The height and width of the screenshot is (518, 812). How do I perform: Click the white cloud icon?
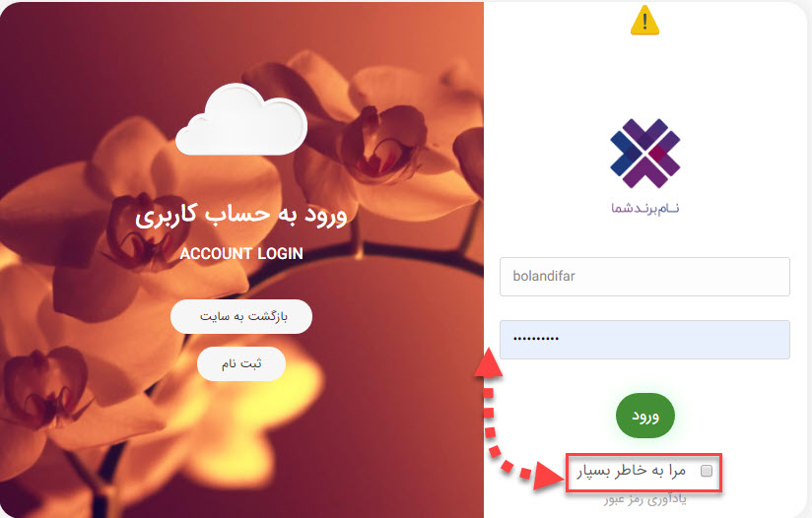click(241, 119)
